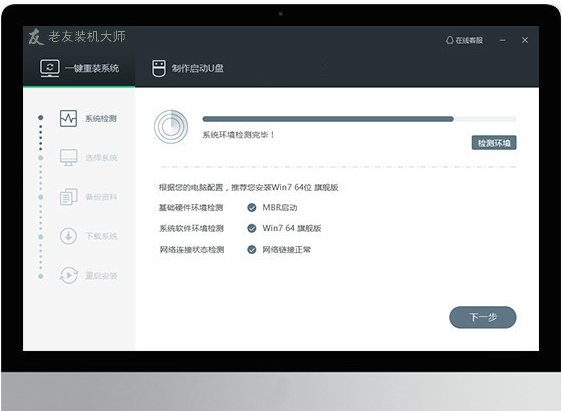Image resolution: width=562 pixels, height=411 pixels.
Task: Click the 下载系统 download icon
Action: [x=68, y=236]
